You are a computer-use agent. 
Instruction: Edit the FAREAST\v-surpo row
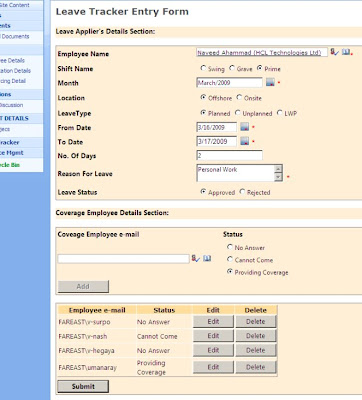pyautogui.click(x=213, y=322)
